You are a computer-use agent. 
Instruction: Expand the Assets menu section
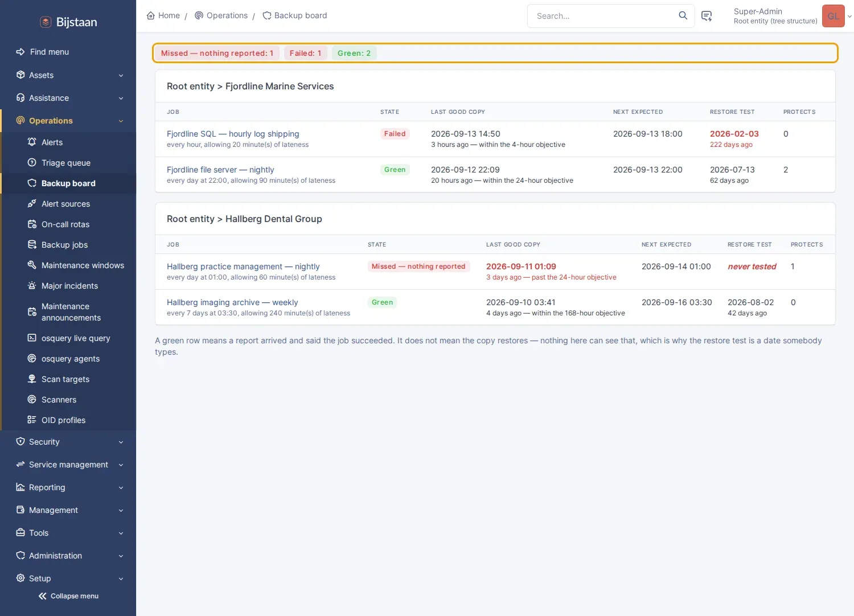[x=68, y=75]
